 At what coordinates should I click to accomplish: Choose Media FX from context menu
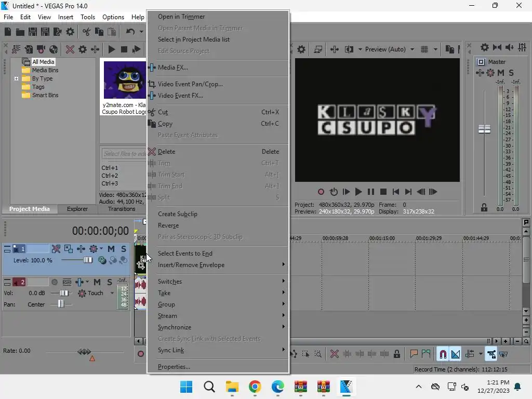point(218,68)
